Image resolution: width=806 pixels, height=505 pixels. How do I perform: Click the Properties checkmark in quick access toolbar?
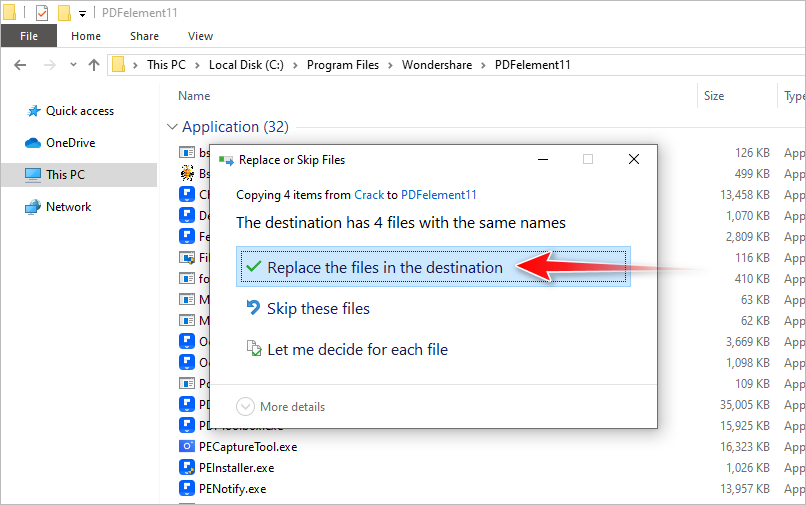pyautogui.click(x=42, y=13)
